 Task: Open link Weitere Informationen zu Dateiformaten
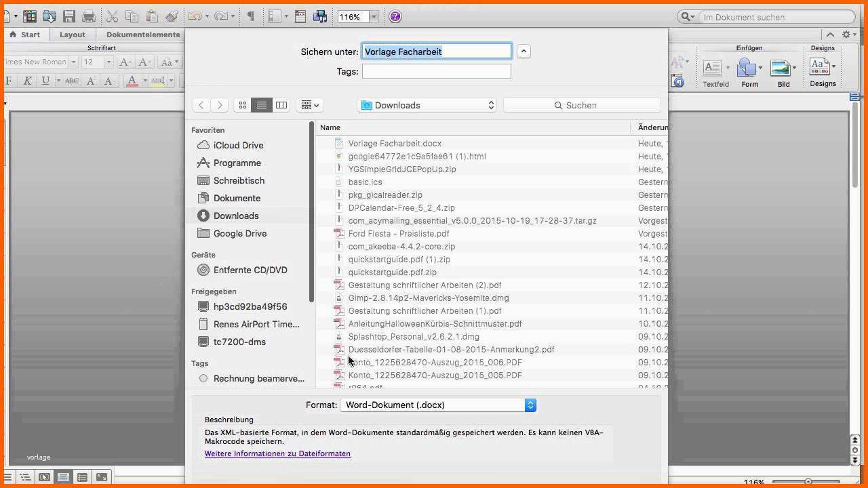tap(277, 453)
